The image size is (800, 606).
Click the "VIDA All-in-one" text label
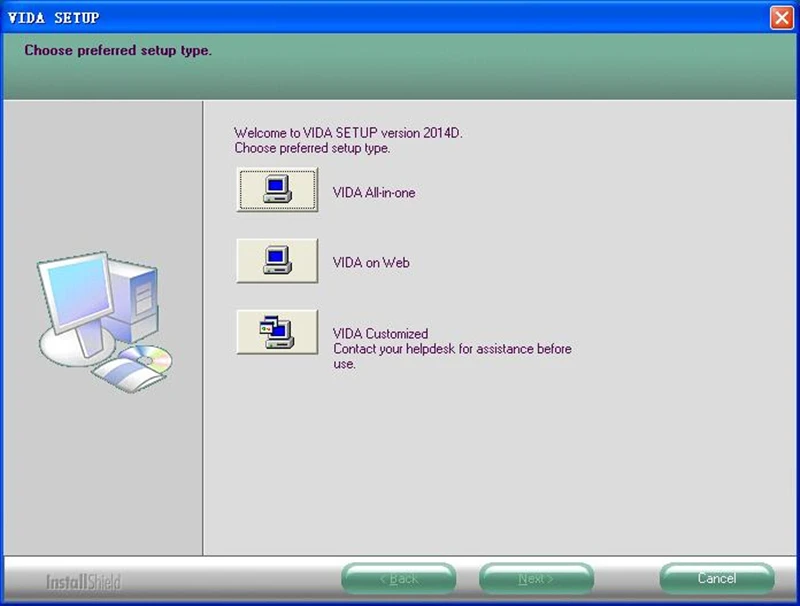[374, 193]
